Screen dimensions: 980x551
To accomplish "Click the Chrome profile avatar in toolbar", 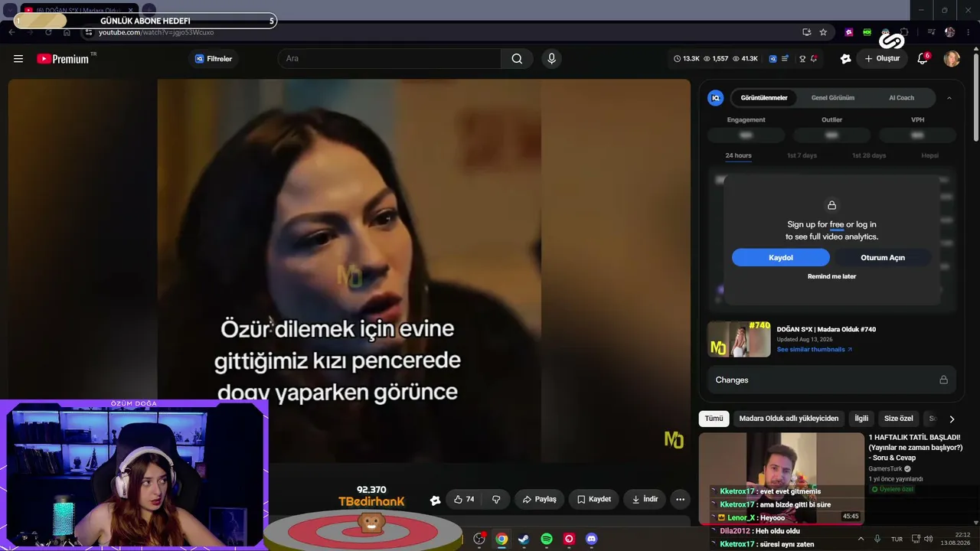I will point(950,32).
